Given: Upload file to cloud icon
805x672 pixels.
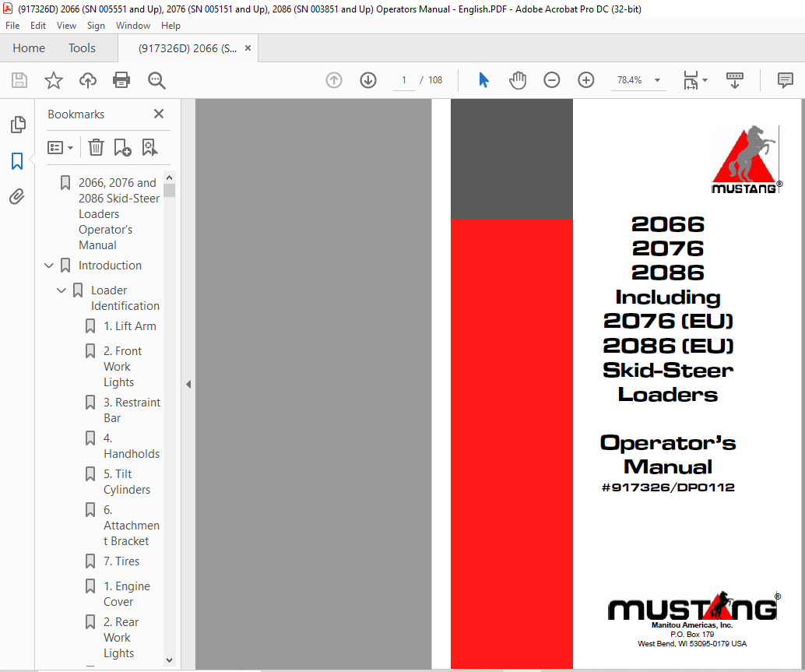Looking at the screenshot, I should (88, 80).
